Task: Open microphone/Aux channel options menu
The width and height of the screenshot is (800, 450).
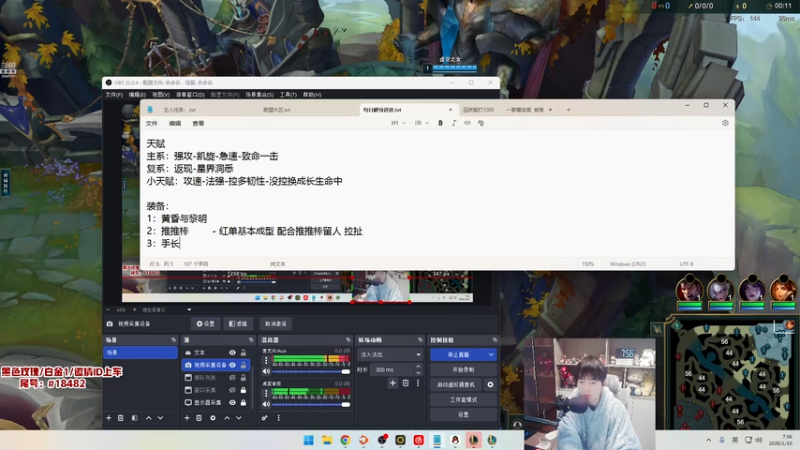Action: tap(266, 360)
